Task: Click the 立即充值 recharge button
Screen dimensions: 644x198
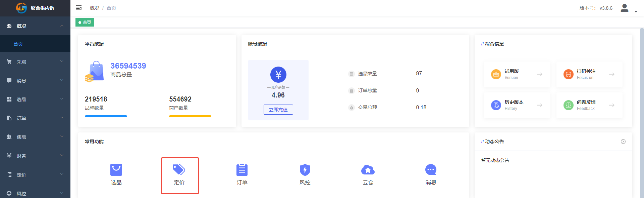Action: [x=278, y=110]
